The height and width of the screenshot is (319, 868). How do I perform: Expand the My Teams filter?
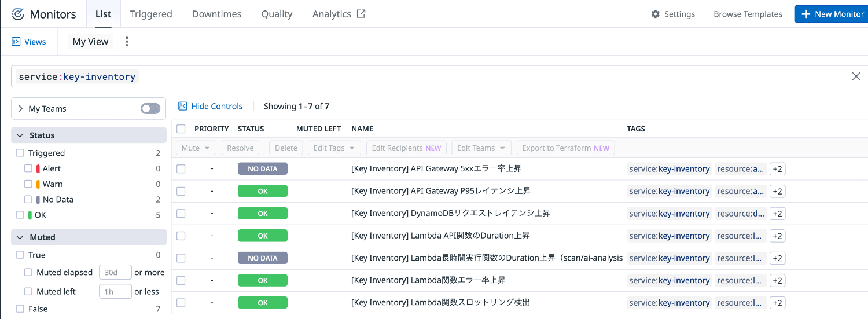point(21,109)
